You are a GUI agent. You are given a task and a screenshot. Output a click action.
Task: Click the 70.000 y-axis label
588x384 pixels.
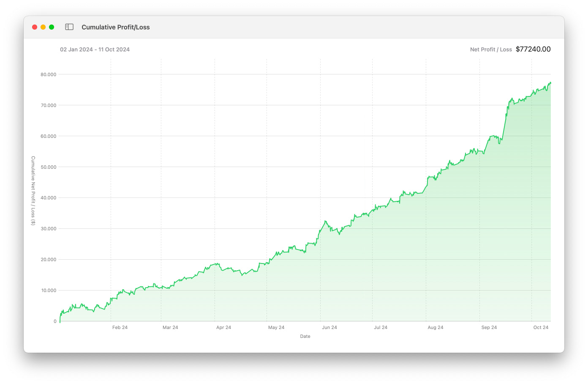click(x=49, y=105)
